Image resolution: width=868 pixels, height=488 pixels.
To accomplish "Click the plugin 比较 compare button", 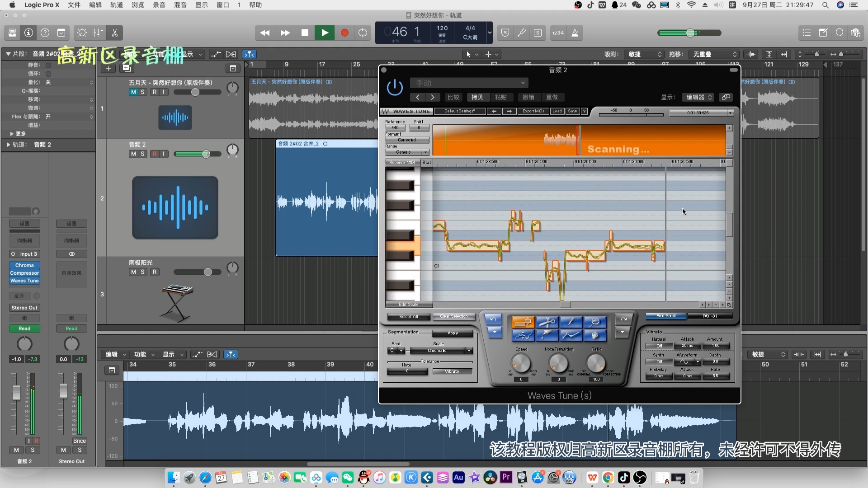I will [x=453, y=97].
